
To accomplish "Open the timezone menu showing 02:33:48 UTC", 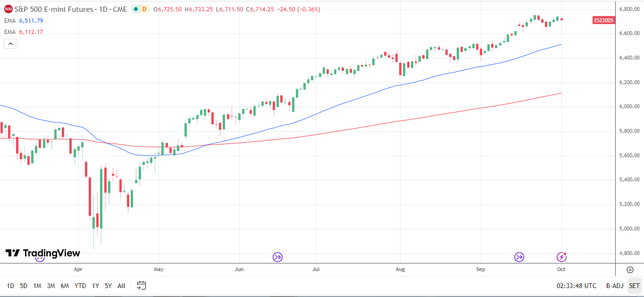I will pos(576,286).
